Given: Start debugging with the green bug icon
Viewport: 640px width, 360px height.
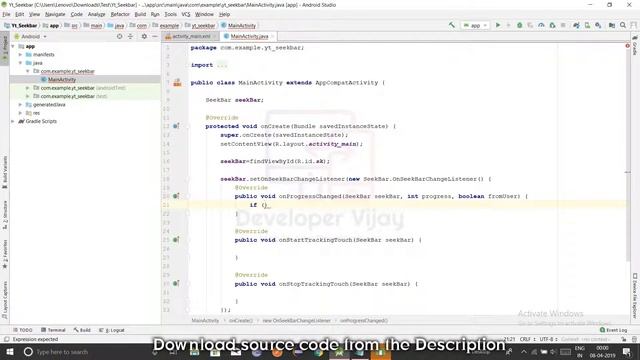Looking at the screenshot, I should 519,25.
